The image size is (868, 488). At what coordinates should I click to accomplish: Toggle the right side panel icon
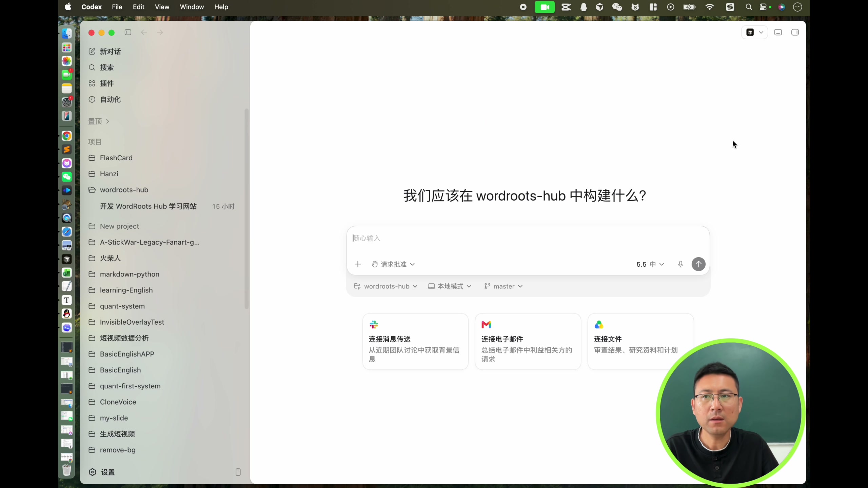pyautogui.click(x=795, y=32)
